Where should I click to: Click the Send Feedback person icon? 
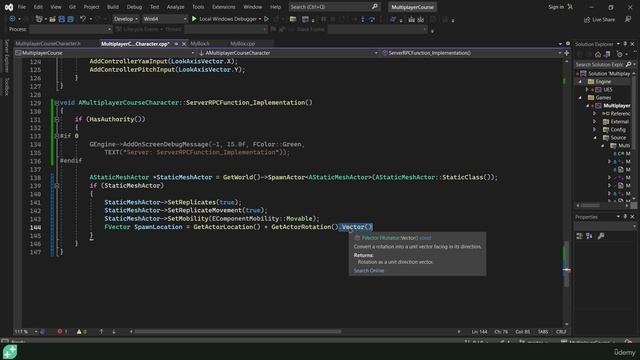coord(628,19)
